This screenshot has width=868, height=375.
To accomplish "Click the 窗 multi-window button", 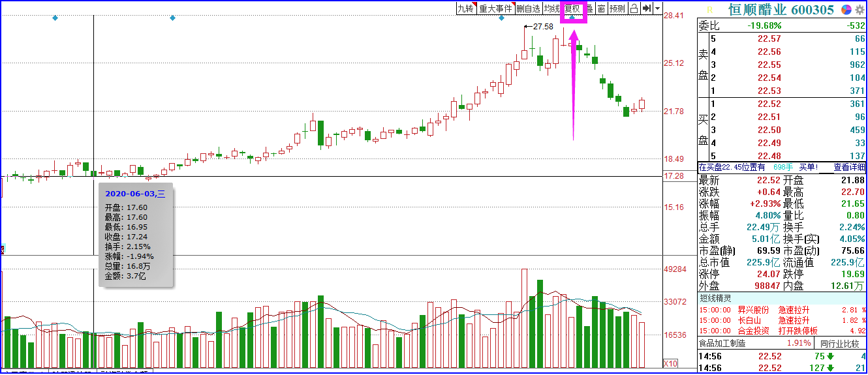I will [x=601, y=8].
